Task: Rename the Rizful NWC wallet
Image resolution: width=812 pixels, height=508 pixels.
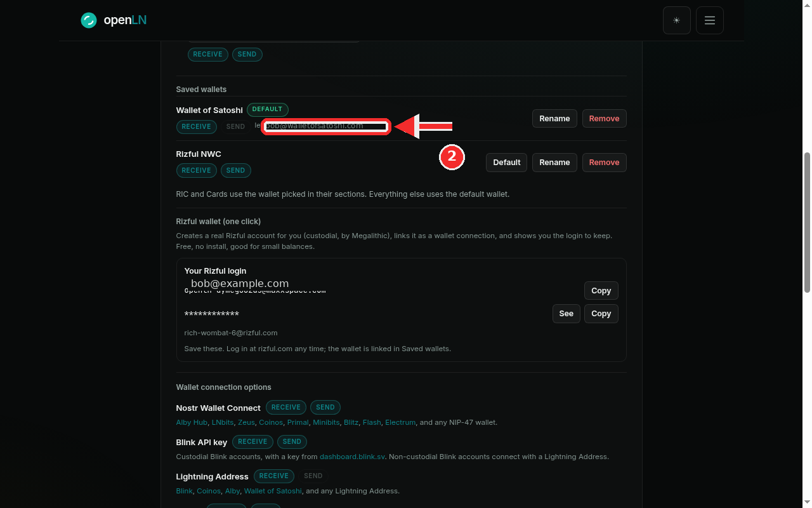Action: tap(554, 162)
